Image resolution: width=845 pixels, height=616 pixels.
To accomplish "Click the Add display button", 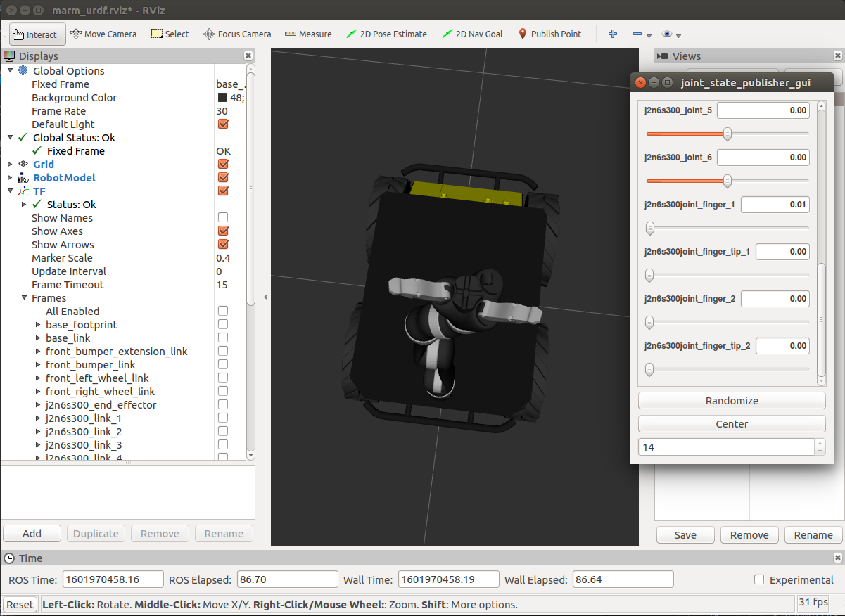I will point(32,534).
